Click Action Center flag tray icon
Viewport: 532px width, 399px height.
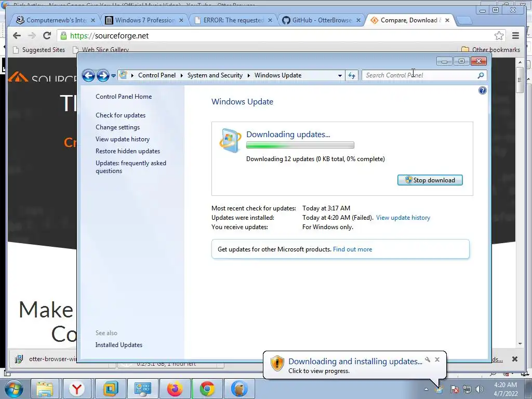coord(454,389)
